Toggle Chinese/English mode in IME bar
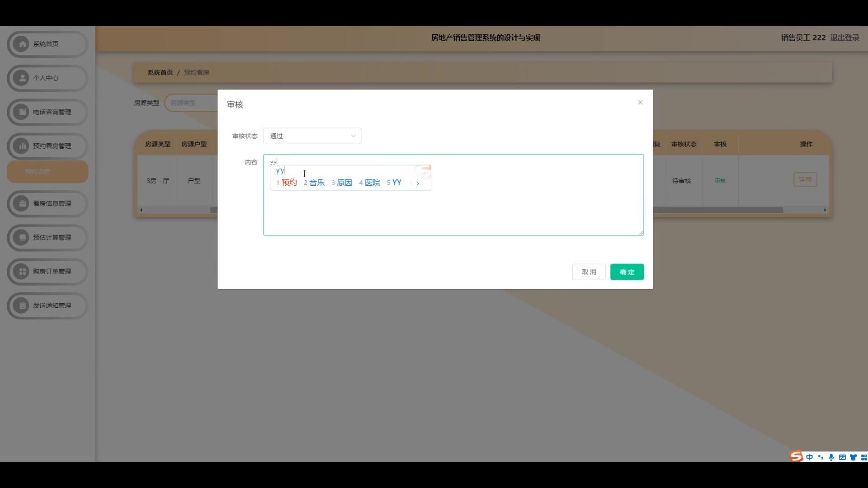The height and width of the screenshot is (488, 868). (810, 457)
